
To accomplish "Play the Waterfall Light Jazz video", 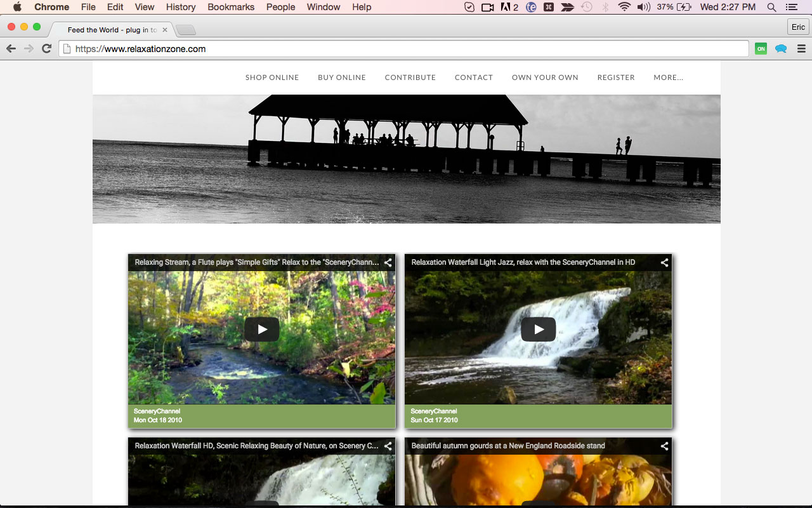I will coord(539,329).
